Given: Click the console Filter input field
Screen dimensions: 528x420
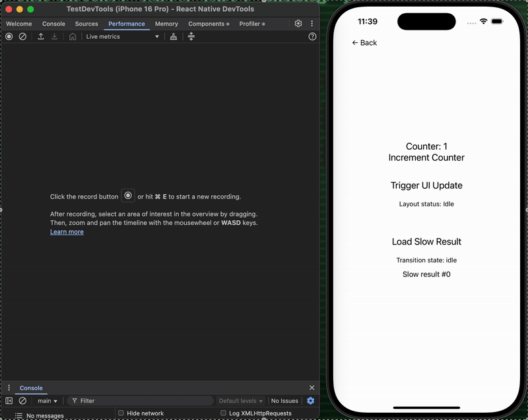Looking at the screenshot, I should coord(142,401).
